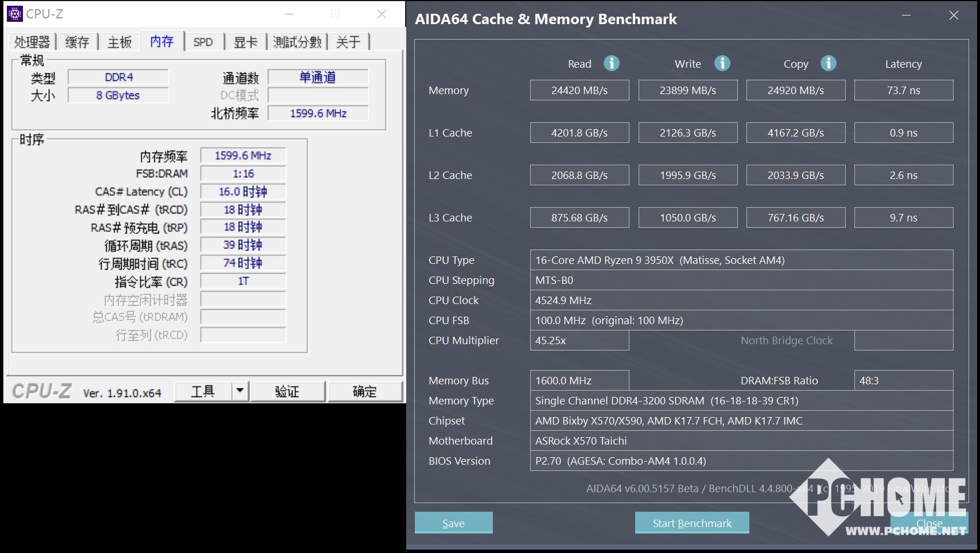Click the CPU Type field 16-Core AMD Ryzen 9 3950X

click(741, 260)
